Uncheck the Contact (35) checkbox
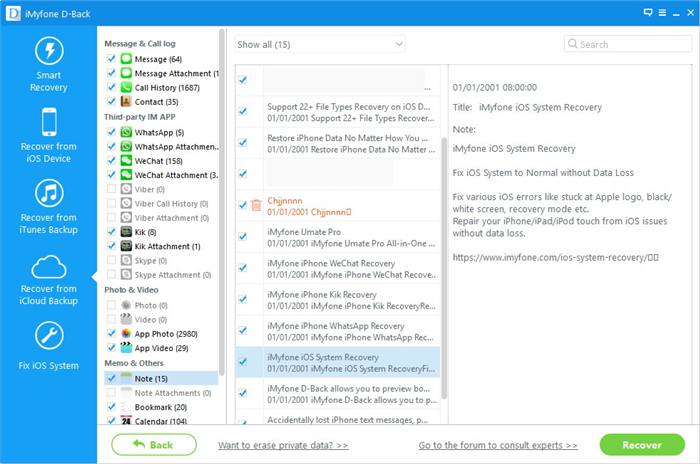This screenshot has height=464, width=700. click(112, 102)
